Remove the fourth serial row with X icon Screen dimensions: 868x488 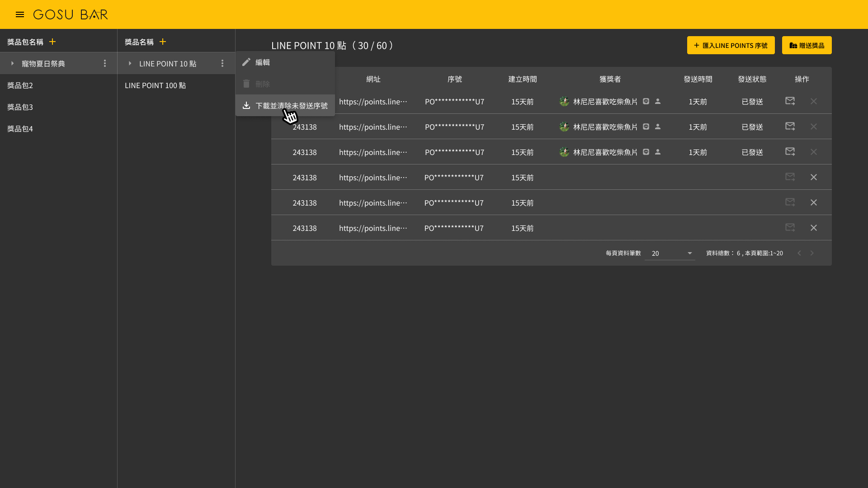tap(814, 177)
